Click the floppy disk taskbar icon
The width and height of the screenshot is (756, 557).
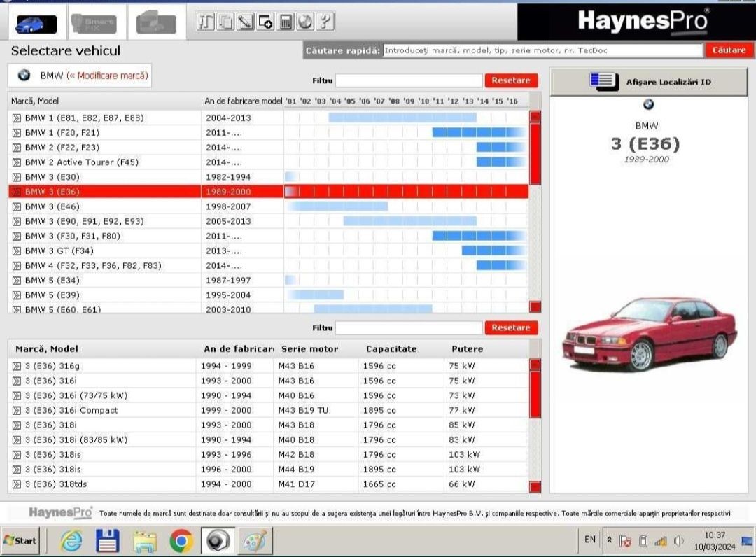[108, 541]
